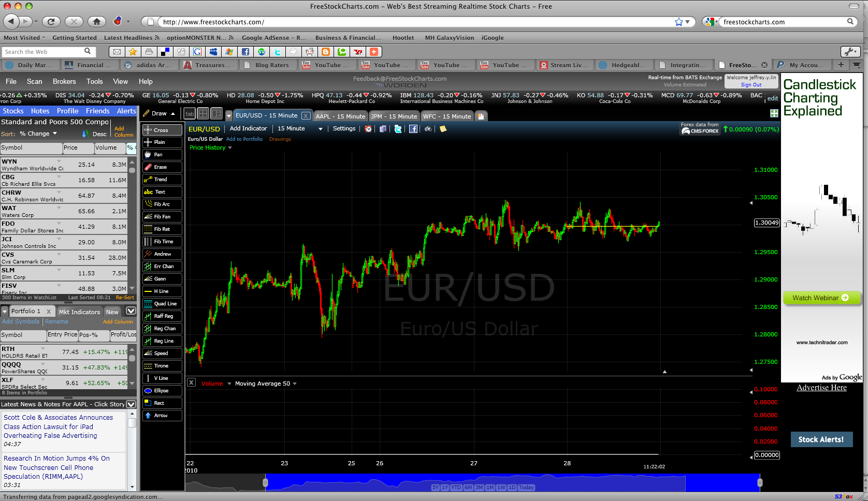Choose the H Line tool
This screenshot has width=868, height=501.
[x=162, y=291]
